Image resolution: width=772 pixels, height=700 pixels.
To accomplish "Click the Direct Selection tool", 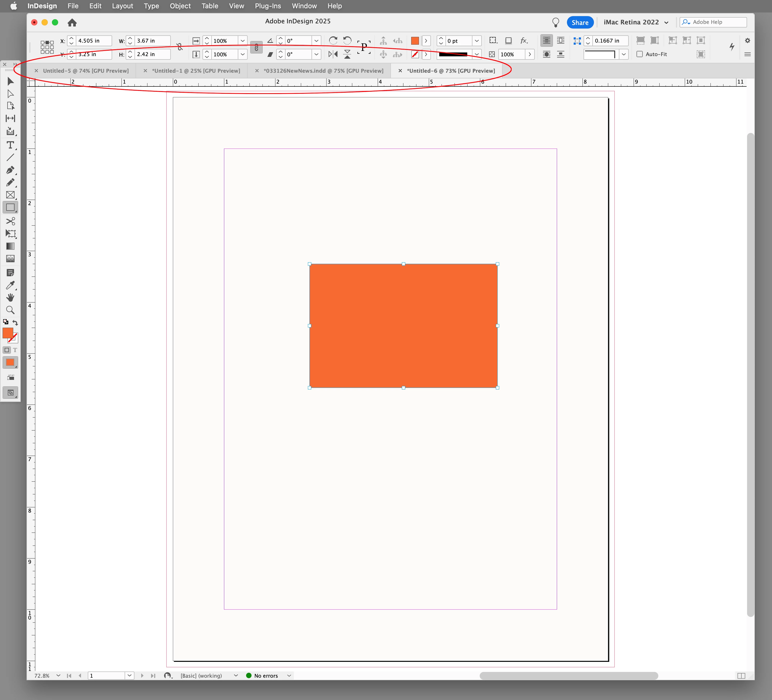I will point(10,94).
